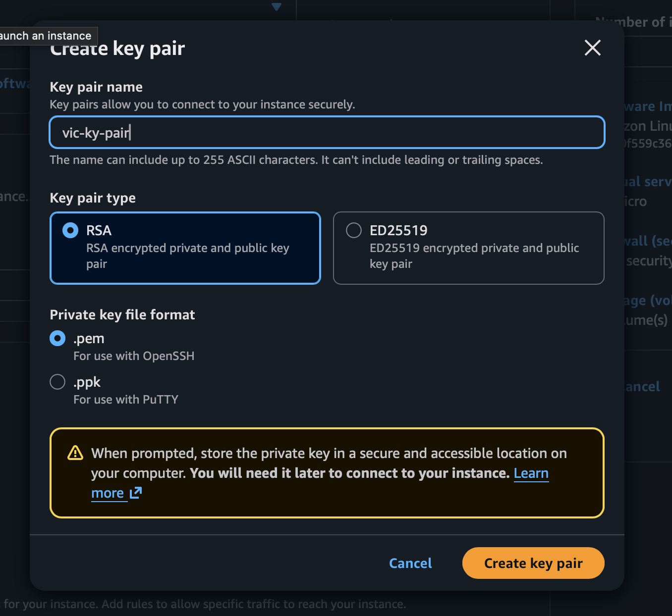Click the background Cancel link behind the dialog
672x616 pixels.
(642, 386)
